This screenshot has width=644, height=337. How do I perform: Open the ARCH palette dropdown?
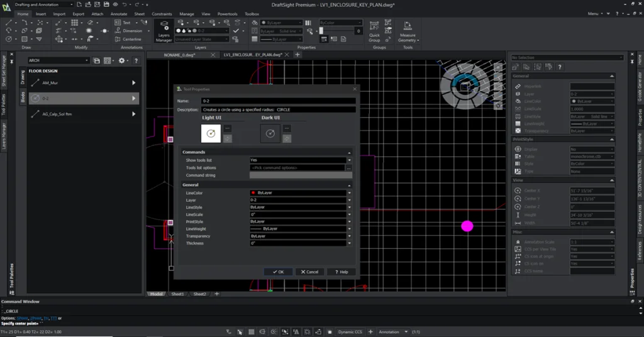click(87, 61)
